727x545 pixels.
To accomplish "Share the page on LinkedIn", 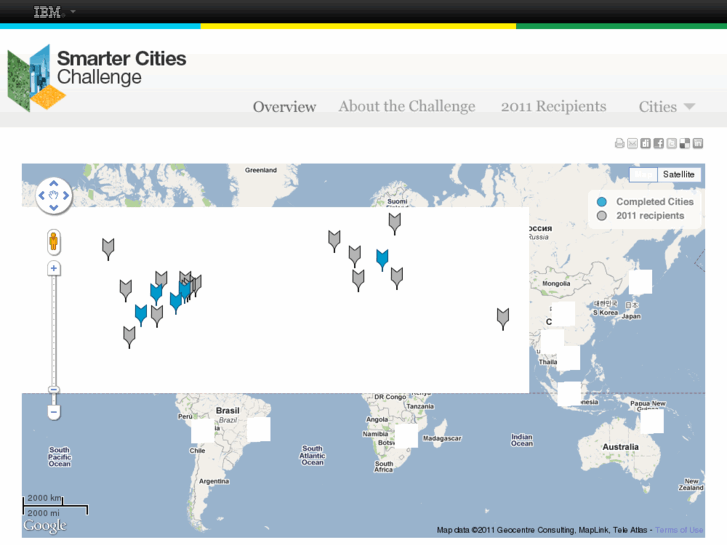I will click(x=698, y=143).
